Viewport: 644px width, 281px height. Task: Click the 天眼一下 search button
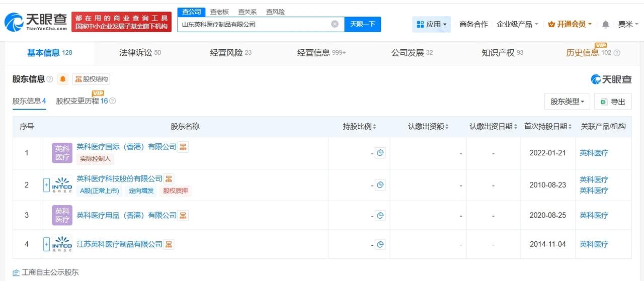(x=362, y=24)
